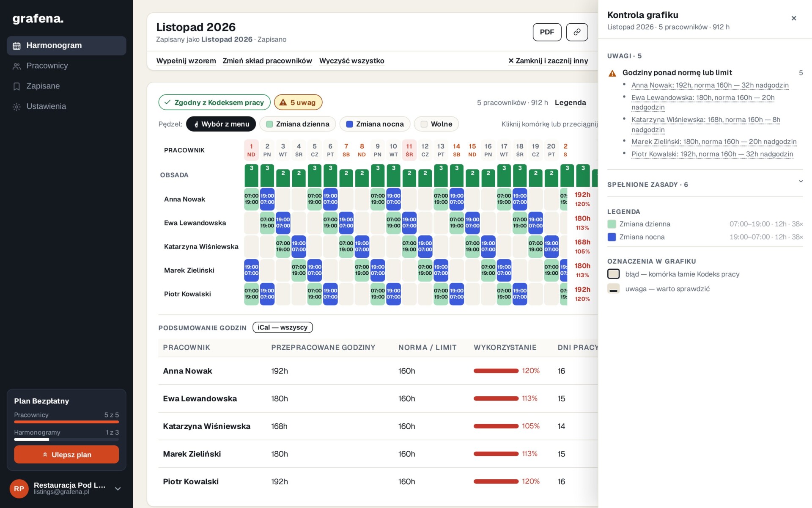Close the Kontrola grafiku panel
This screenshot has height=508, width=812.
[x=794, y=18]
